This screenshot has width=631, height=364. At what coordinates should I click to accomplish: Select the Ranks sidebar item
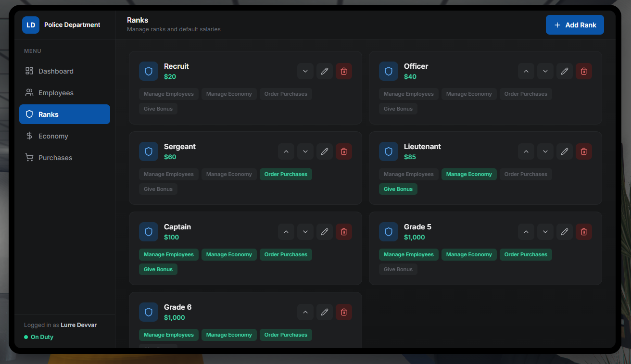click(64, 114)
